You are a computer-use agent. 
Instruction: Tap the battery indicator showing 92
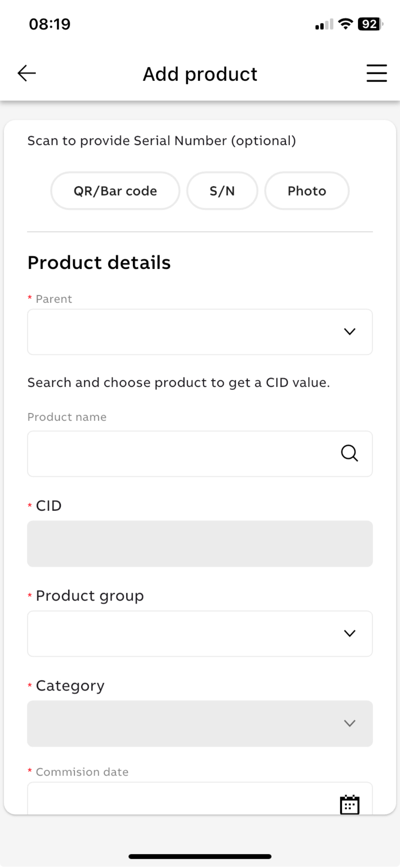(370, 24)
